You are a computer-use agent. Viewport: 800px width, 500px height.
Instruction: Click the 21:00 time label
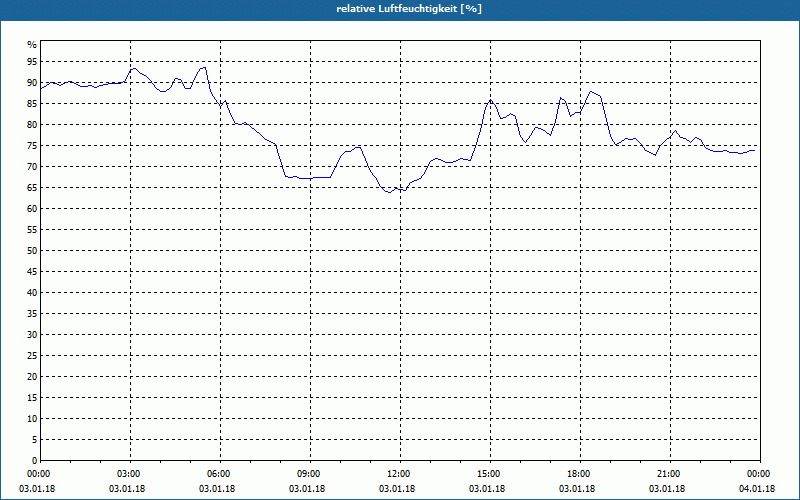click(x=670, y=474)
